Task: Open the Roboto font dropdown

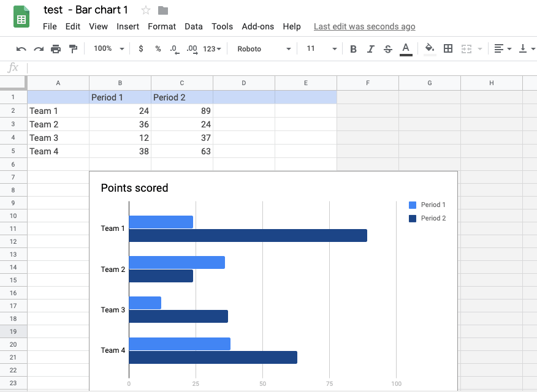Action: tap(264, 49)
